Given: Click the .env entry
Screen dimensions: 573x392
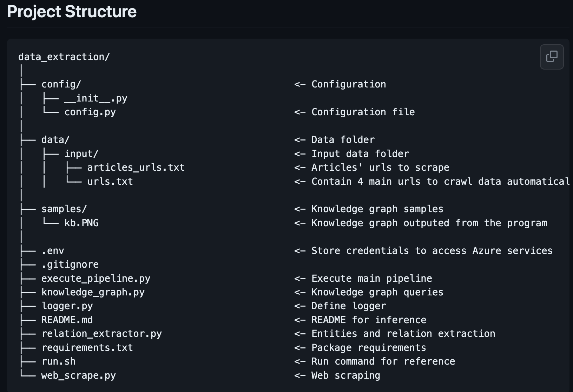Looking at the screenshot, I should (x=53, y=251).
